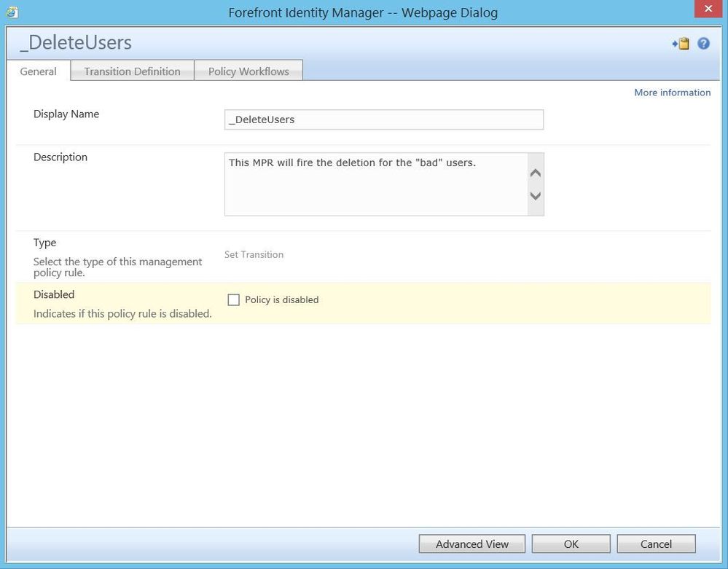Confirm with the OK button
Screen dimensions: 728x569
tap(571, 544)
